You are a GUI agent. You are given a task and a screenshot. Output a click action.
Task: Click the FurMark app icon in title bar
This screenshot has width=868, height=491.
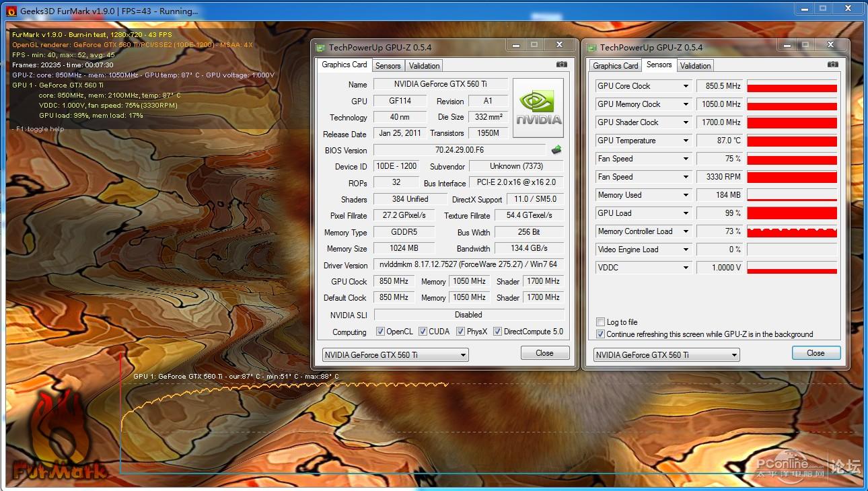pos(11,11)
